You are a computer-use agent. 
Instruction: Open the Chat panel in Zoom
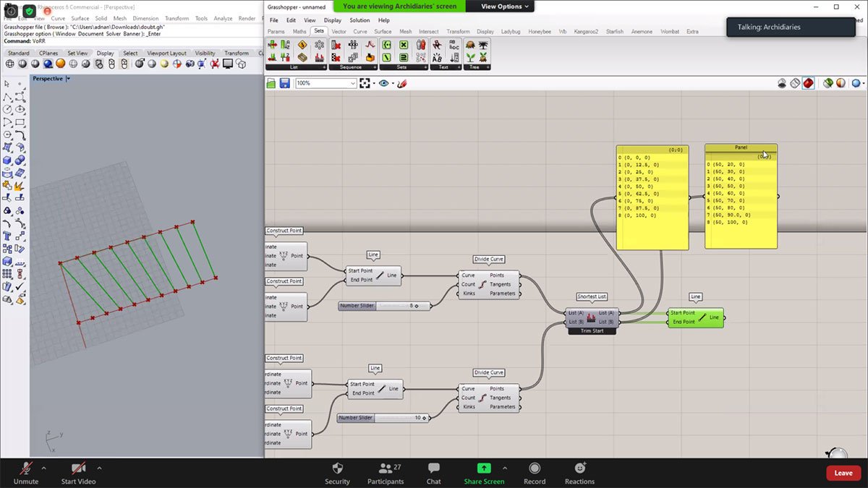click(x=433, y=473)
